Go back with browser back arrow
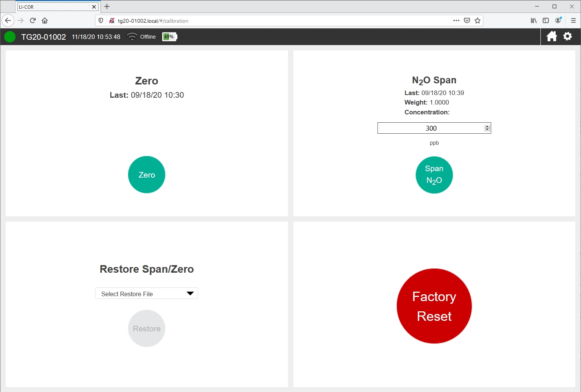 (8, 20)
